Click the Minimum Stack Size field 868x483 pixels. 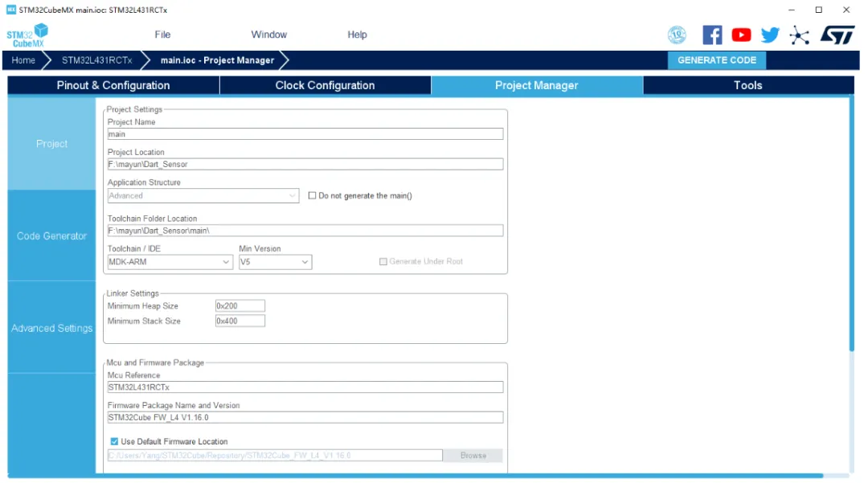tap(240, 321)
